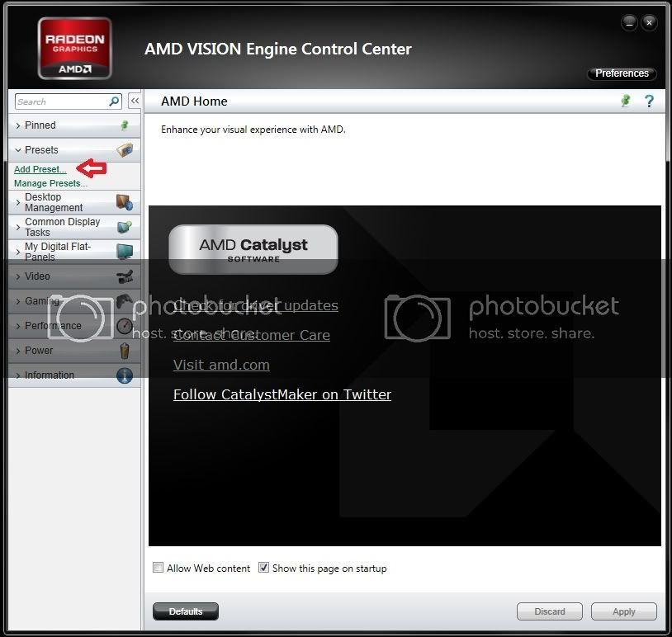672x637 pixels.
Task: Uncheck Show this page on startup
Action: point(263,568)
